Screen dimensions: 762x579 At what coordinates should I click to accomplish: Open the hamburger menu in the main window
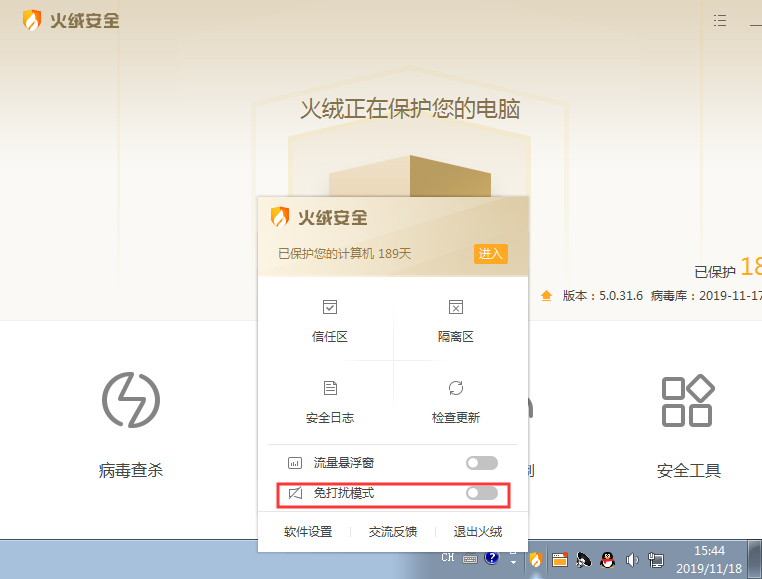pos(720,20)
